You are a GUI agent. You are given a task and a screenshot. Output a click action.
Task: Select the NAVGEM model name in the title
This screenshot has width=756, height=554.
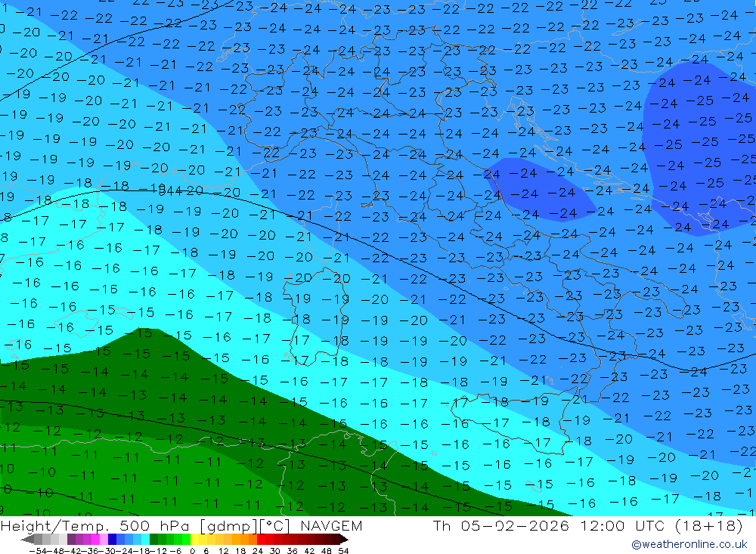(x=331, y=525)
